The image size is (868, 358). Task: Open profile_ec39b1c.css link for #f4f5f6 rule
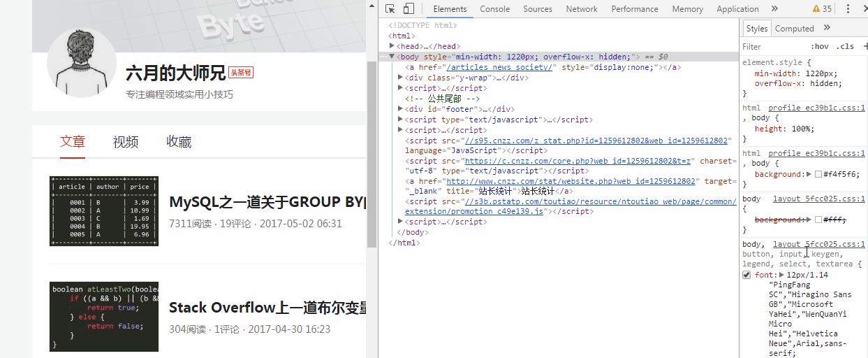816,153
